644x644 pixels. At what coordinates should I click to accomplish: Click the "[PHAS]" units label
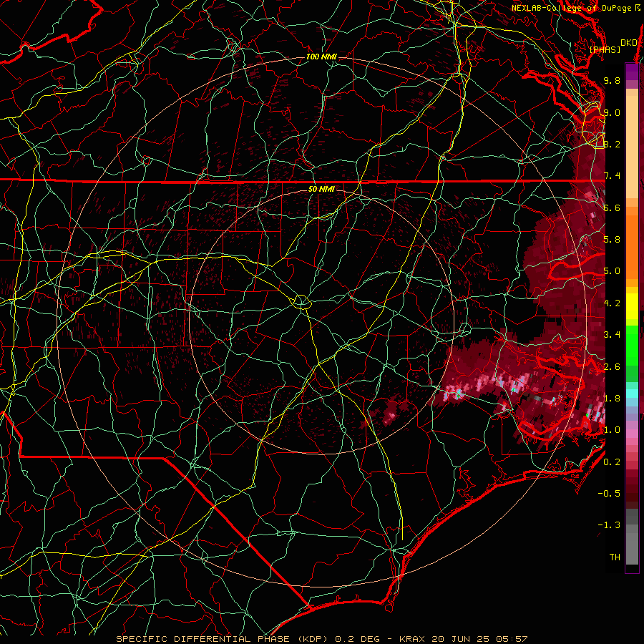click(x=605, y=49)
